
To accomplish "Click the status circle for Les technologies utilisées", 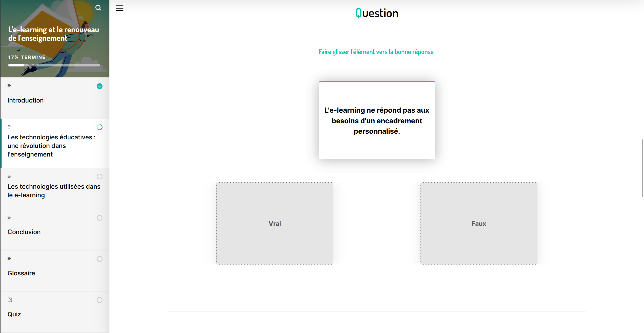I will coord(100,176).
